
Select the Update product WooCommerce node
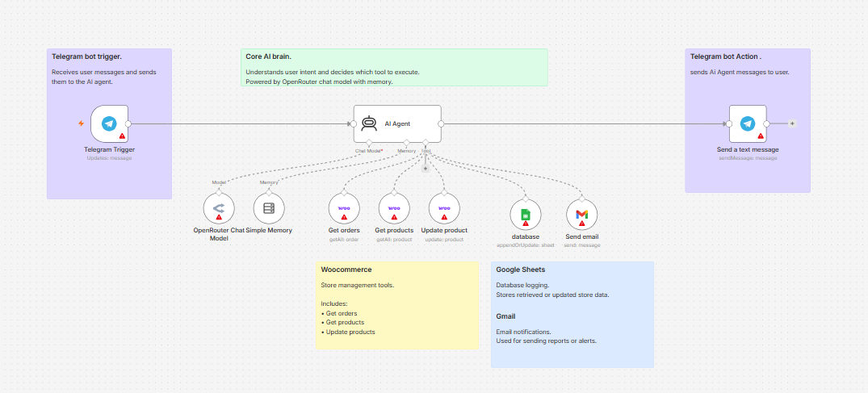pos(444,208)
